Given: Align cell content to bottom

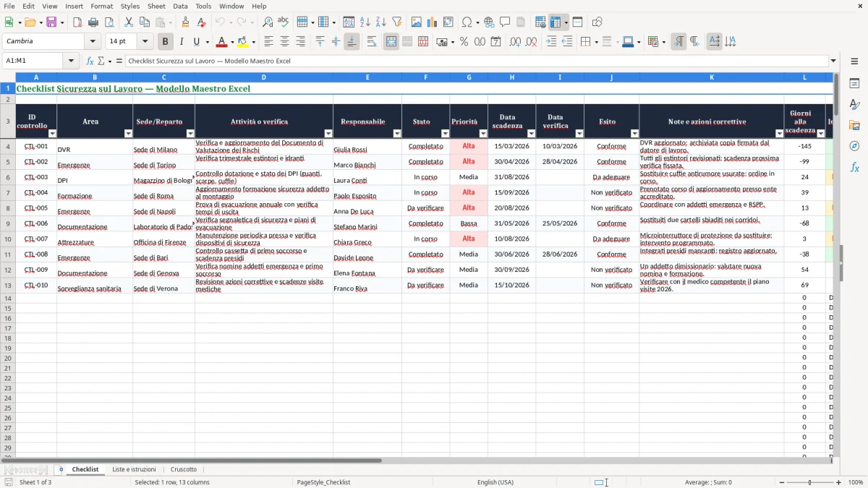Looking at the screenshot, I should point(352,42).
